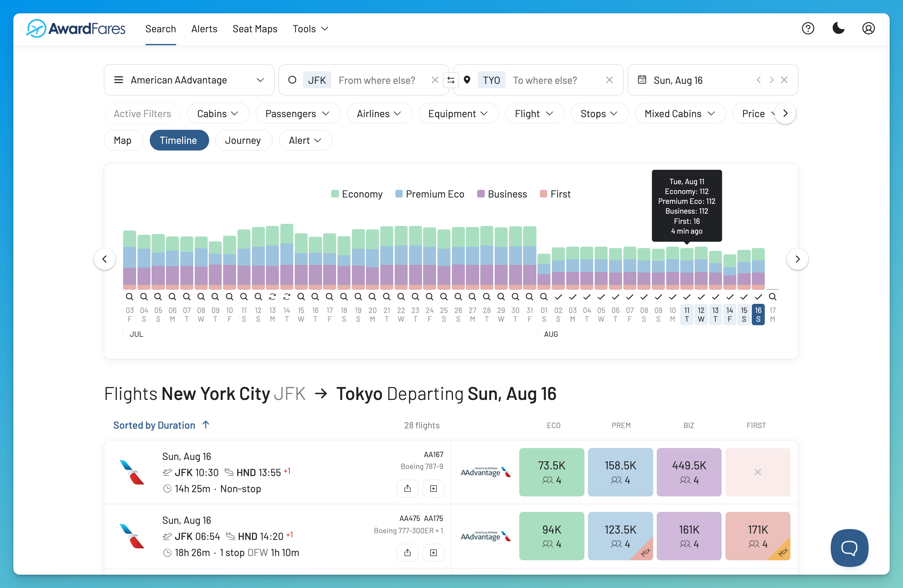The height and width of the screenshot is (588, 903).
Task: Select date 11 T in timeline
Action: pyautogui.click(x=687, y=314)
